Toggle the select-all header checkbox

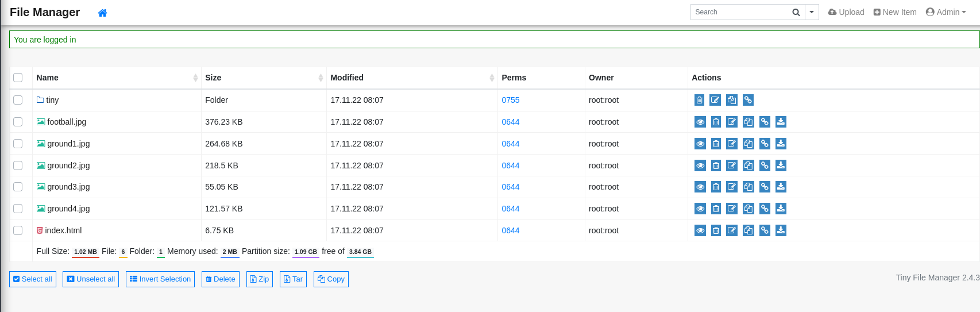[18, 78]
